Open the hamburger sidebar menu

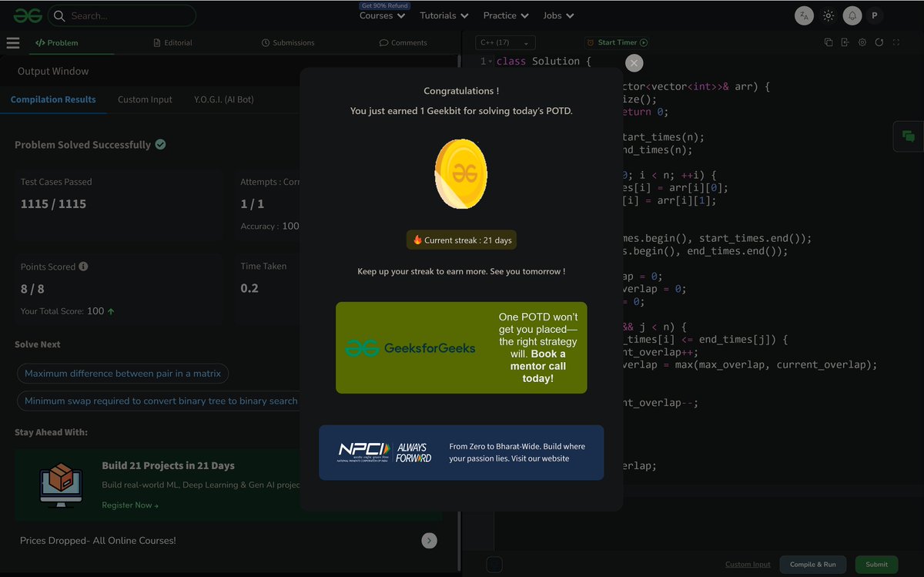pyautogui.click(x=12, y=43)
